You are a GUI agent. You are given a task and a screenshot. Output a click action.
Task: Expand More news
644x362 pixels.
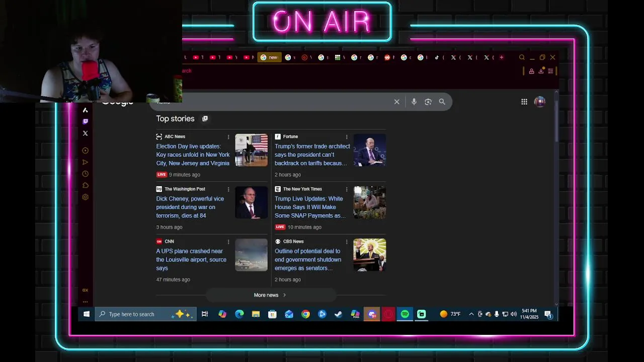point(270,295)
